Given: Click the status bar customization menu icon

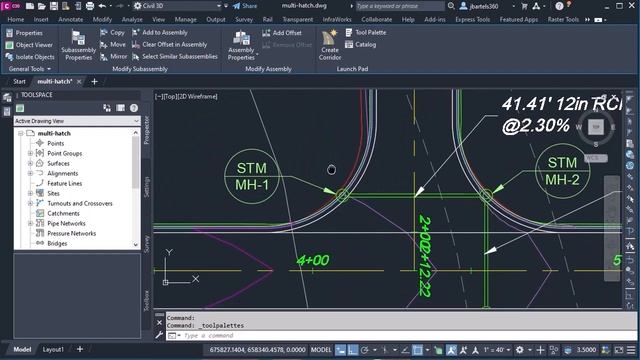Looking at the screenshot, I should (x=631, y=350).
